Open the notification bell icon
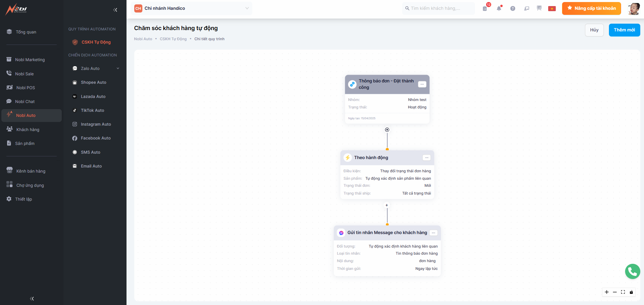The image size is (644, 305). pyautogui.click(x=499, y=8)
